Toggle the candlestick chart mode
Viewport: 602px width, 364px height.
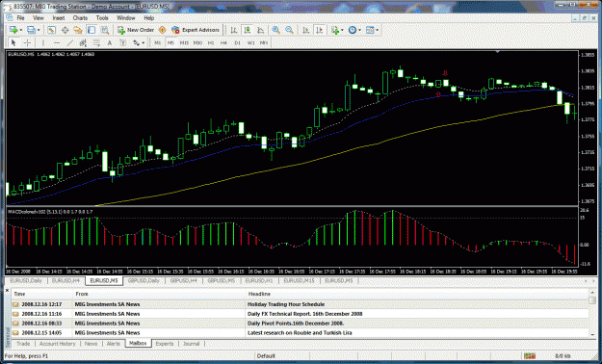(247, 30)
